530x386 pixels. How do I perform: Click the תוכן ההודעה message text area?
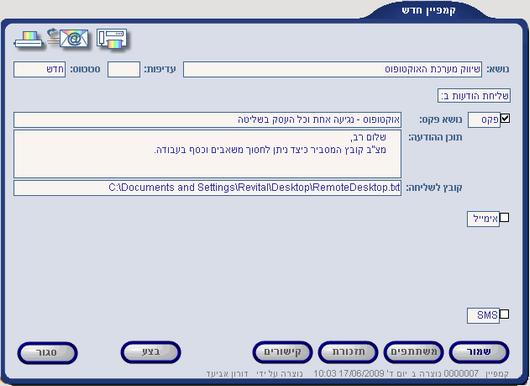[x=208, y=154]
